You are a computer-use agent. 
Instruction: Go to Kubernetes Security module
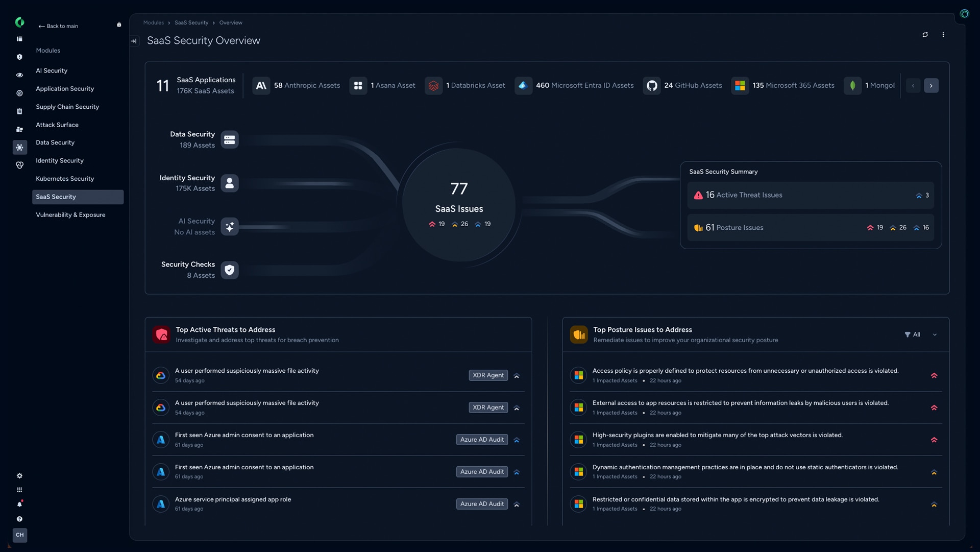click(65, 179)
